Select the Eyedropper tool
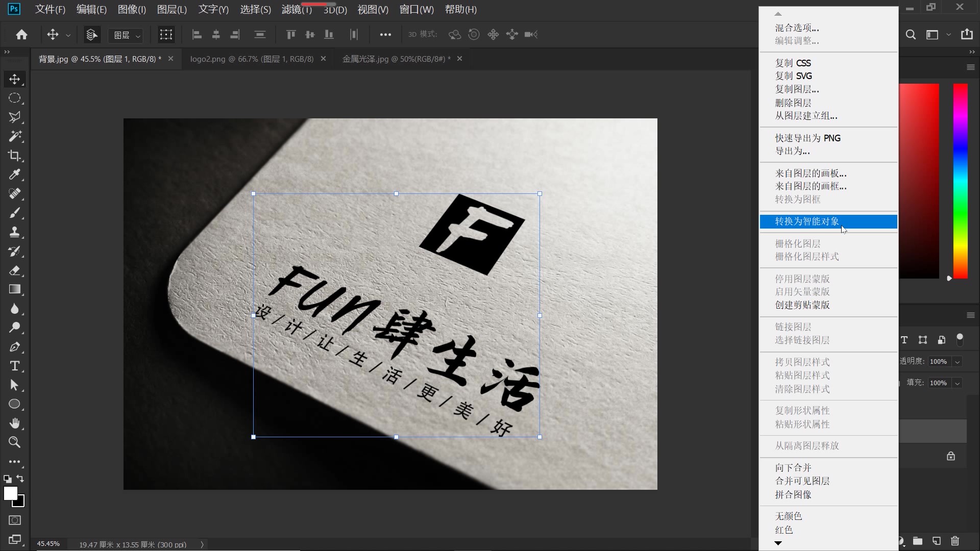 click(15, 174)
